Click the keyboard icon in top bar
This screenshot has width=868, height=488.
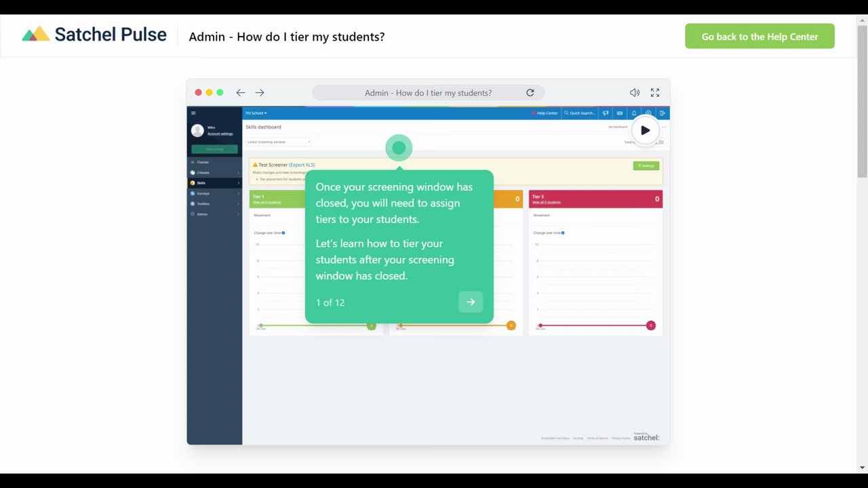(x=620, y=113)
